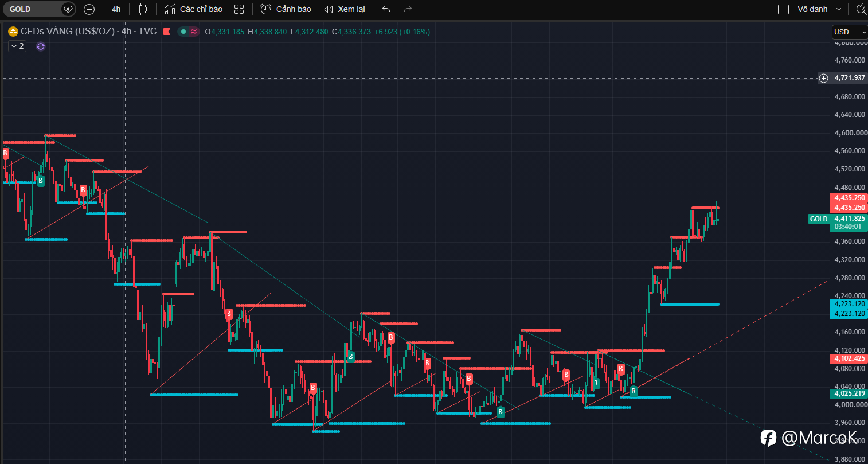Click the red flag icon in legend
This screenshot has width=868, height=464.
(x=167, y=32)
